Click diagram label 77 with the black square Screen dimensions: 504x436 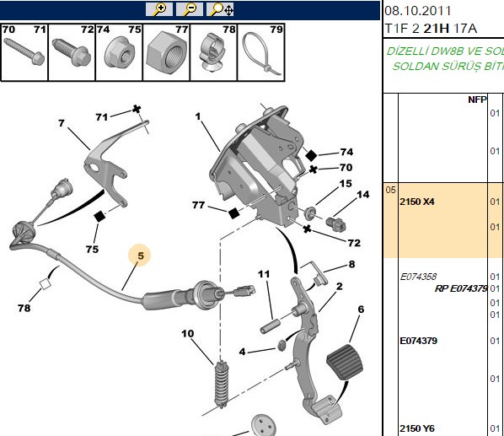tap(198, 205)
